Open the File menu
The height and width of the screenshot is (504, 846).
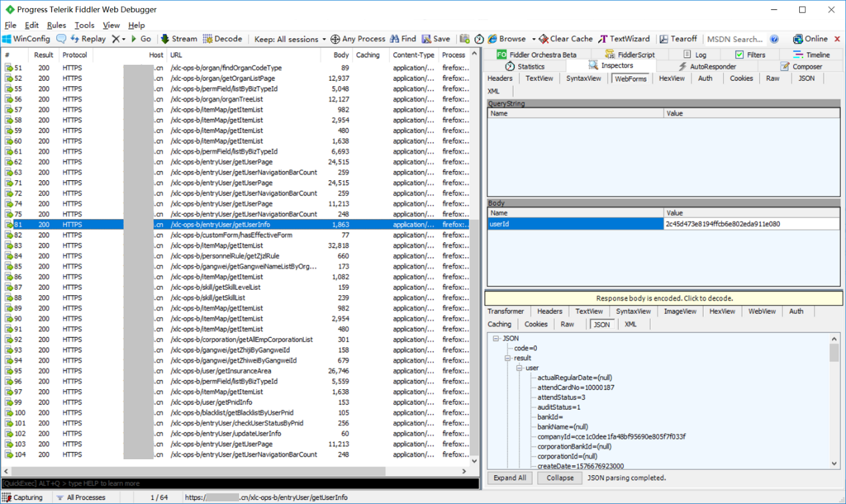pyautogui.click(x=10, y=25)
